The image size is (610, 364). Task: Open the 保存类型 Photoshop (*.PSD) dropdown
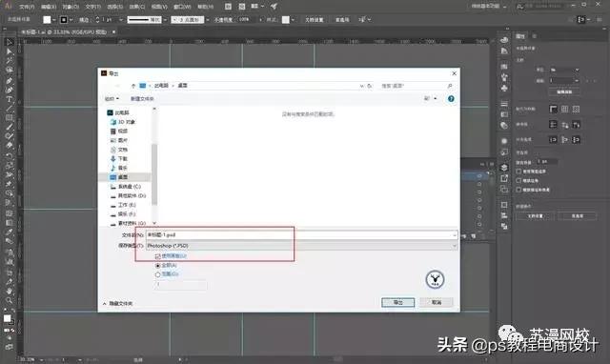click(301, 246)
